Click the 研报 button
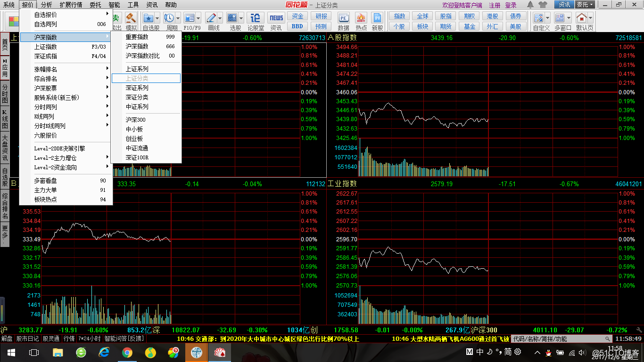The height and width of the screenshot is (362, 644). [322, 16]
